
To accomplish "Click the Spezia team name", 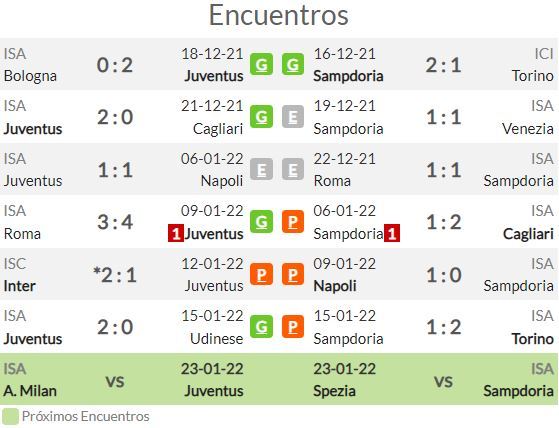I will pyautogui.click(x=334, y=391).
